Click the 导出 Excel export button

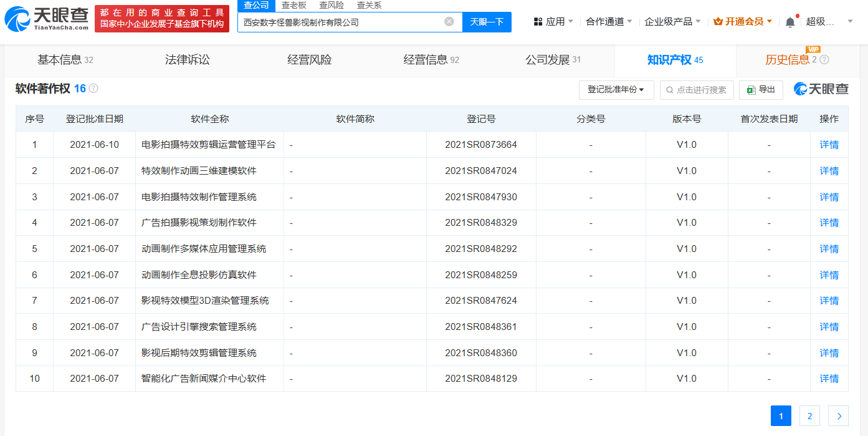click(761, 90)
